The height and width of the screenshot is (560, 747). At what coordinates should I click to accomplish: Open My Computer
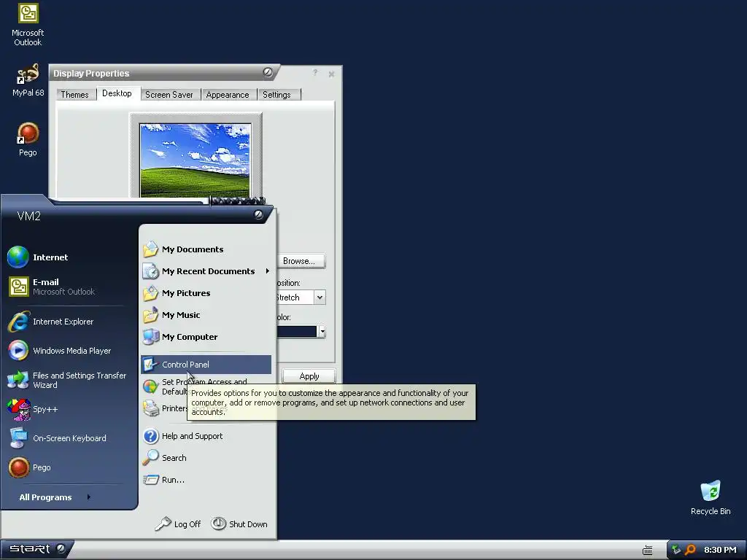coord(206,337)
